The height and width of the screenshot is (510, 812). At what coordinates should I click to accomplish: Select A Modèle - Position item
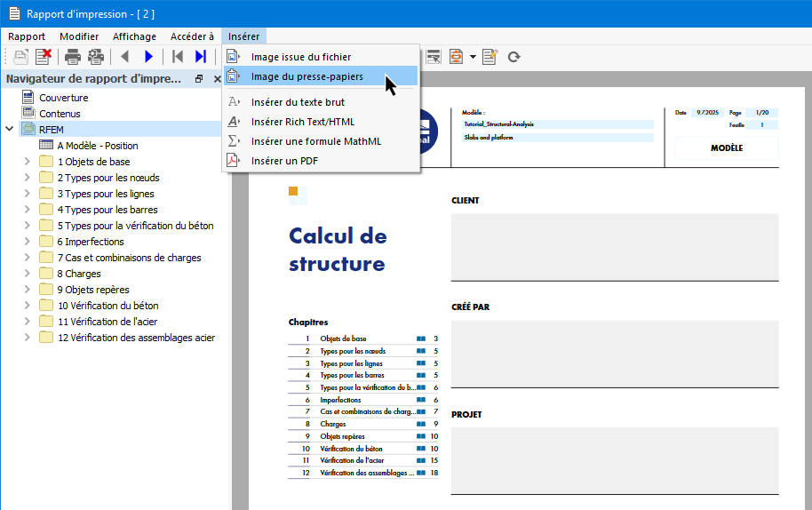[x=98, y=146]
